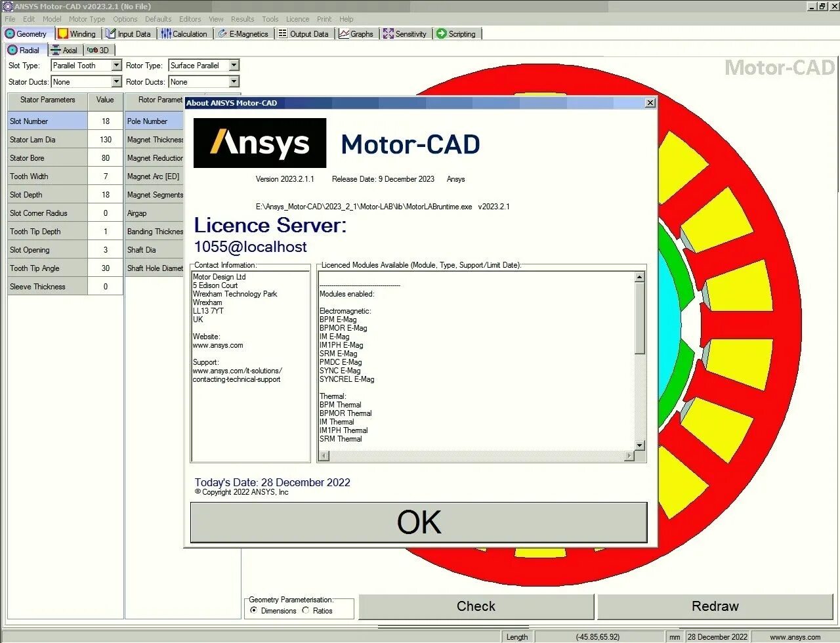
Task: Click the Check button
Action: tap(476, 606)
